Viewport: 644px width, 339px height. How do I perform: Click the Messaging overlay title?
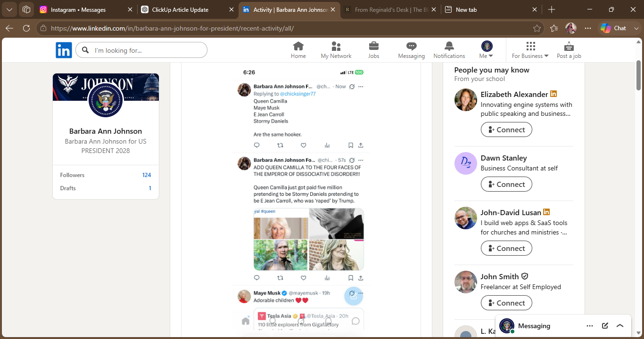pos(534,326)
